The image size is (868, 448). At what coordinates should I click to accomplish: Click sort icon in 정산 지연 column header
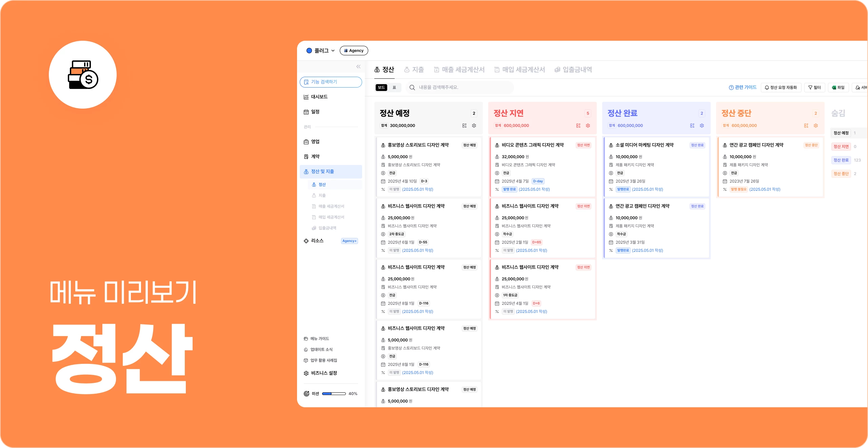(x=578, y=126)
